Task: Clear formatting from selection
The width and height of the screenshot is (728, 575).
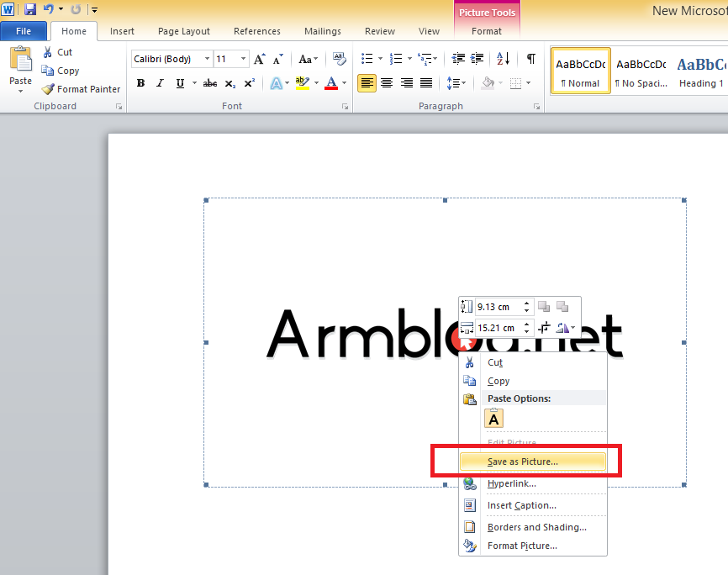Action: click(340, 59)
